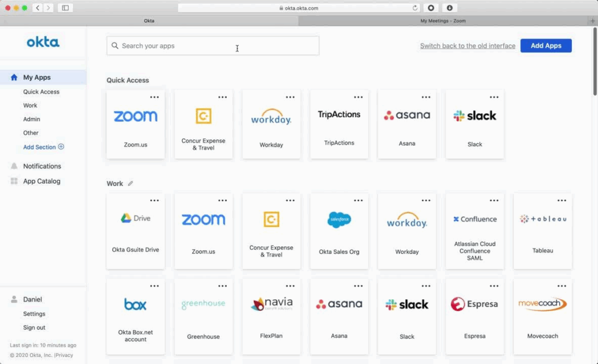This screenshot has height=364, width=598.
Task: Open the Zoom.us app from Quick Access
Action: (x=135, y=124)
